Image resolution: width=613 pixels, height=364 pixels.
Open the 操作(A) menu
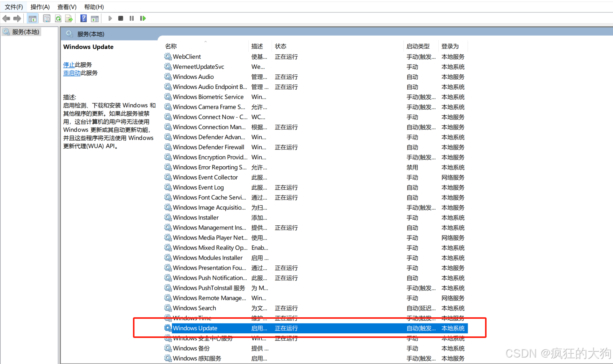[x=40, y=7]
